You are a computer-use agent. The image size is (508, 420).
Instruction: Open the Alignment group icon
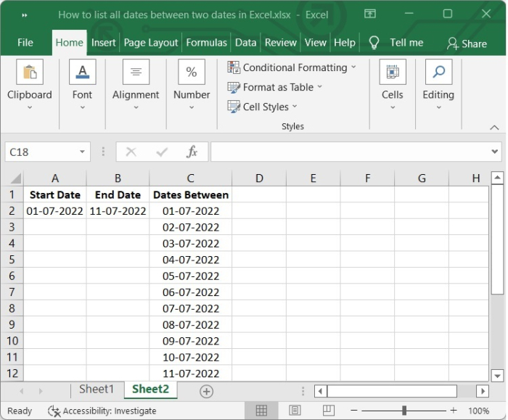(x=136, y=73)
